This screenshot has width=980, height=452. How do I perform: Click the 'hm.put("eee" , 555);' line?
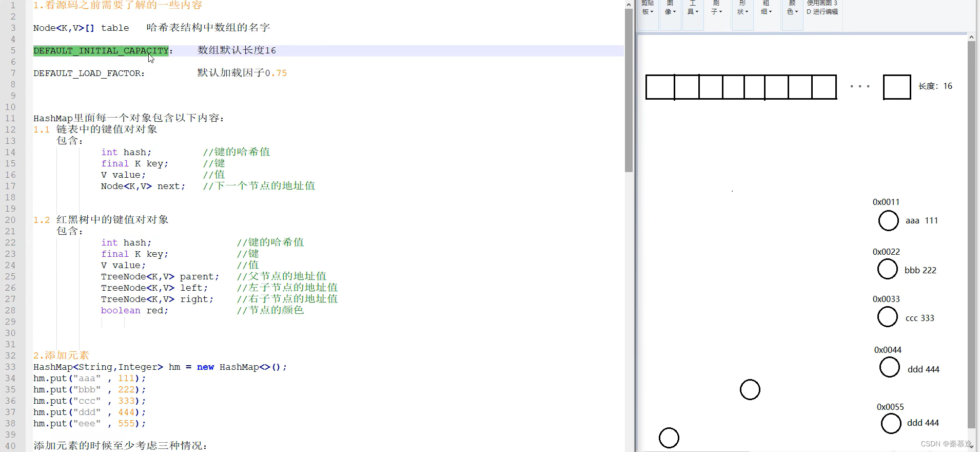pos(90,424)
